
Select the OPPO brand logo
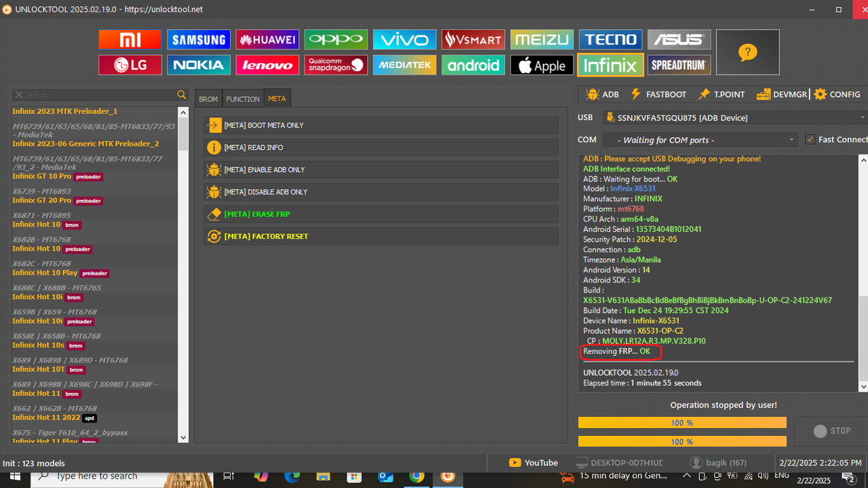(336, 39)
